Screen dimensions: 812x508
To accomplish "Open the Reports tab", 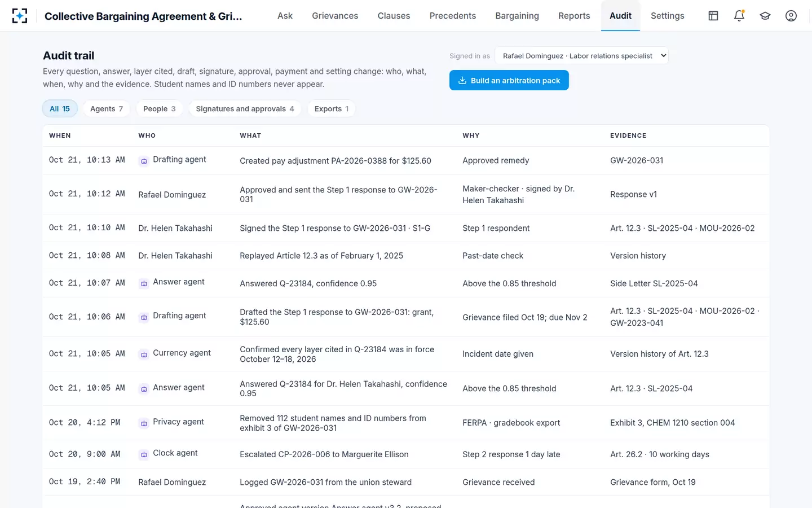I will (x=574, y=16).
